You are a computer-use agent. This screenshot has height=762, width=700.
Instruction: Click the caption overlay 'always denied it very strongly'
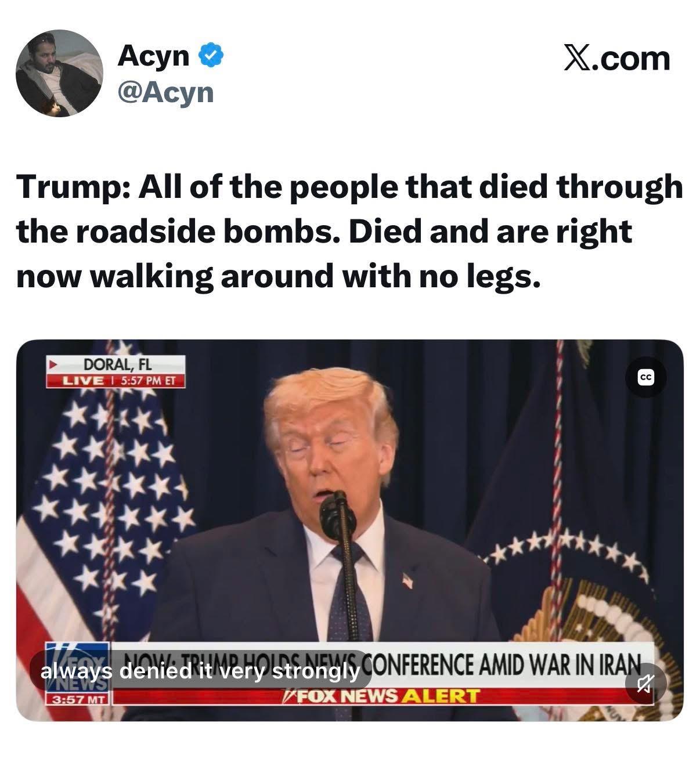(200, 671)
